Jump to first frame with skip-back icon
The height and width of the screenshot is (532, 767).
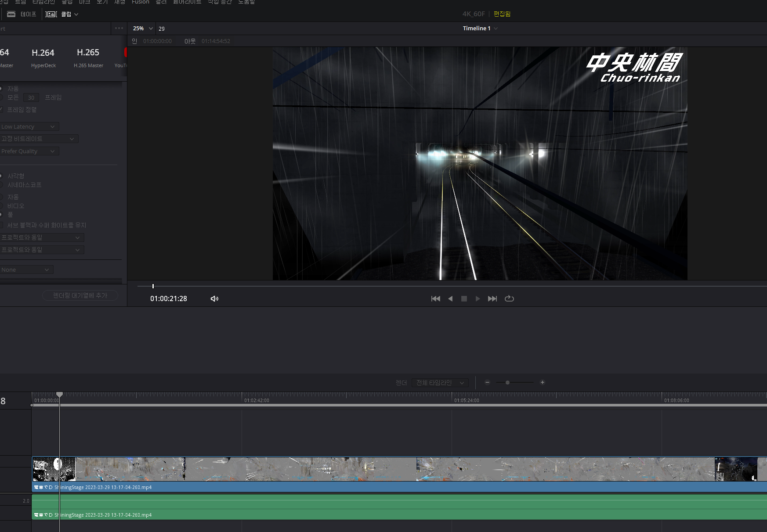435,298
